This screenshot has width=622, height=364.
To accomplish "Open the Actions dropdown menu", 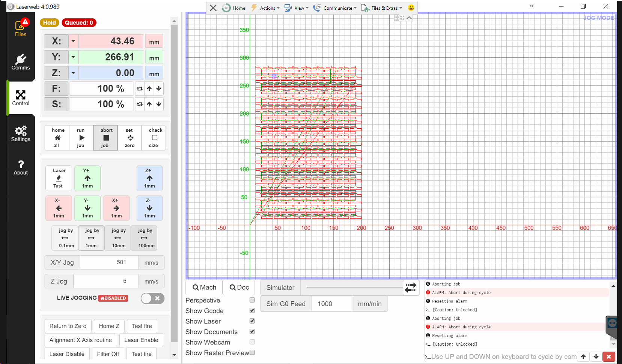I will [x=265, y=8].
